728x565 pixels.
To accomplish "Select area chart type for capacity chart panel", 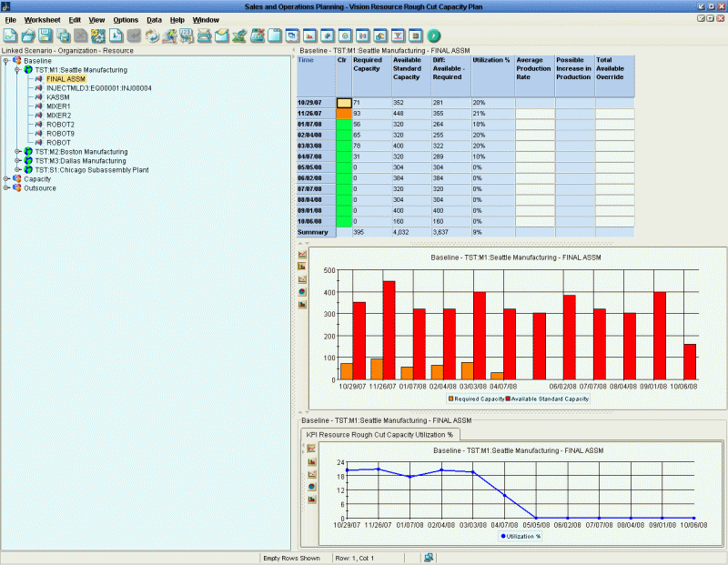I will pos(302,304).
